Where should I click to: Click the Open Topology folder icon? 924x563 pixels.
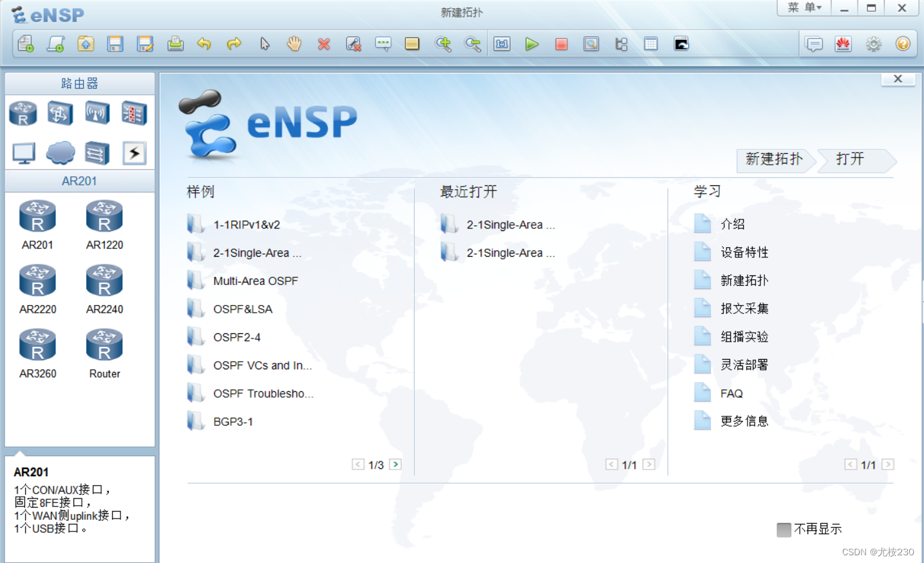tap(86, 44)
